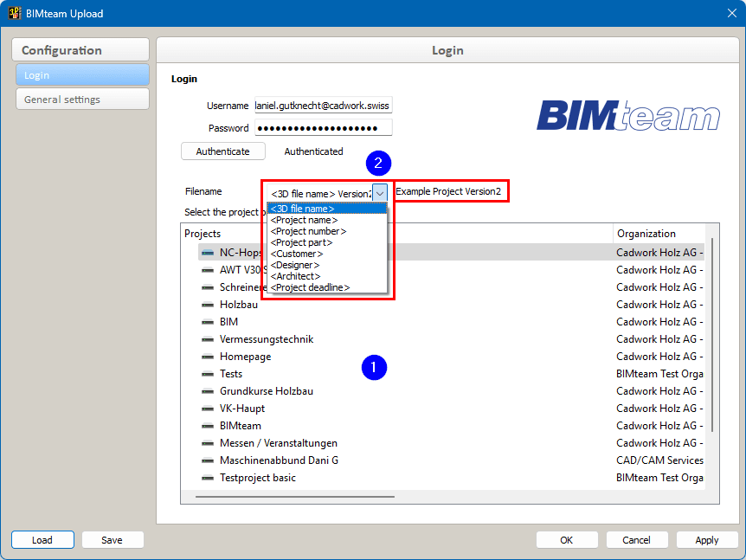Click the Configuration panel header
The height and width of the screenshot is (560, 746).
[80, 50]
